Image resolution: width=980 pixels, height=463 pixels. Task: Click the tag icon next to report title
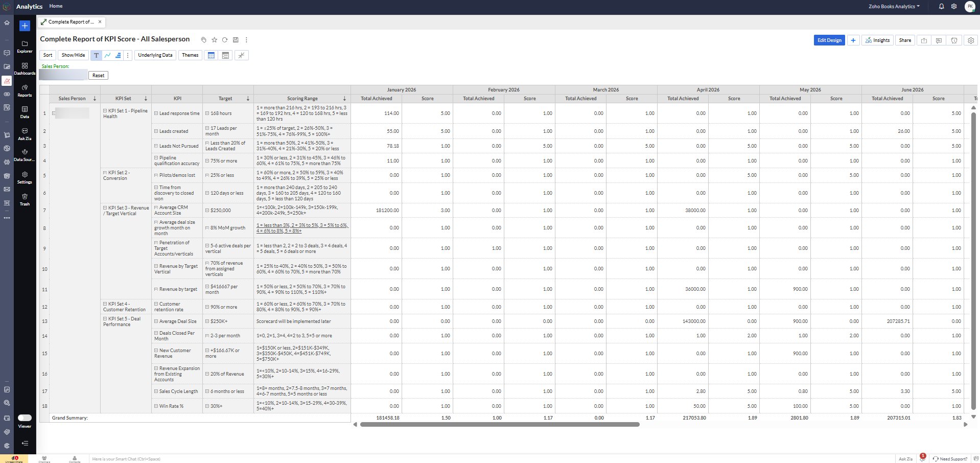point(204,40)
